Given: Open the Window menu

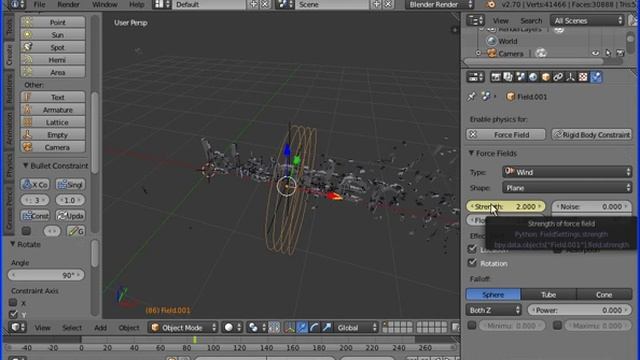Looking at the screenshot, I should (x=104, y=4).
